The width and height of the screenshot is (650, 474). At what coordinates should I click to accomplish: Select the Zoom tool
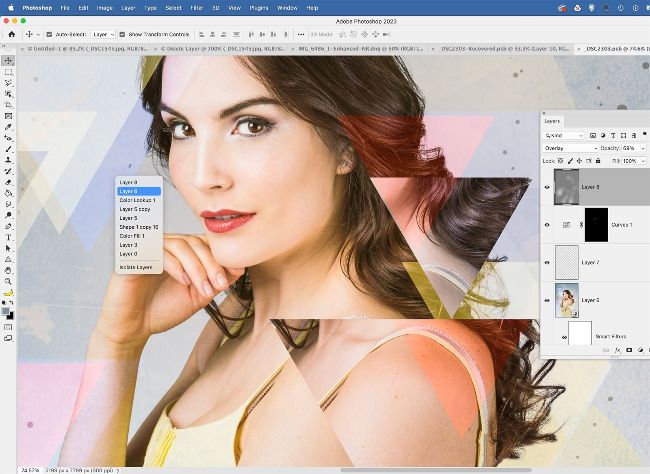click(9, 281)
